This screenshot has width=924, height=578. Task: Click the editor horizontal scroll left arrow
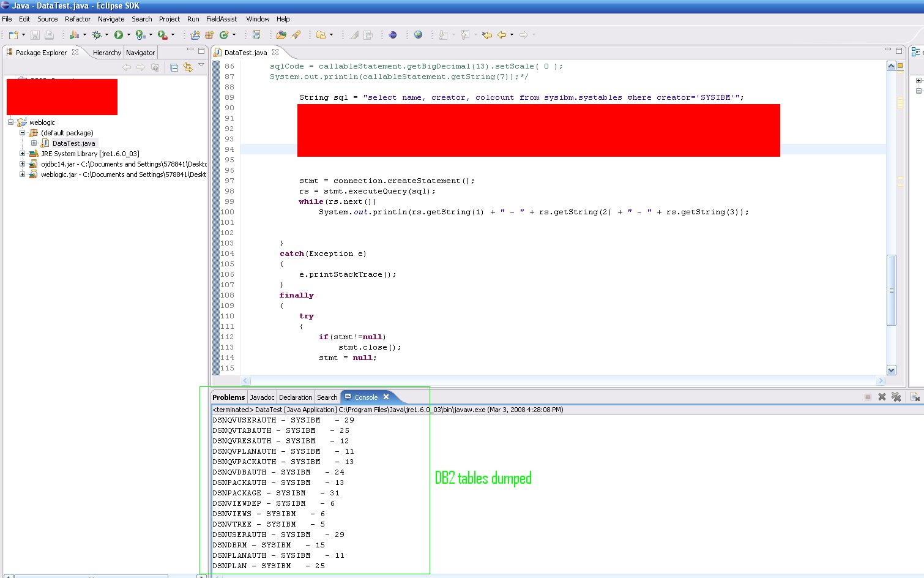tap(246, 380)
